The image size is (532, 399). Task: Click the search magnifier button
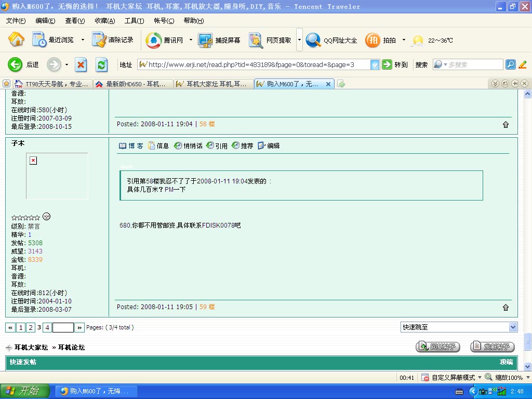pyautogui.click(x=510, y=64)
